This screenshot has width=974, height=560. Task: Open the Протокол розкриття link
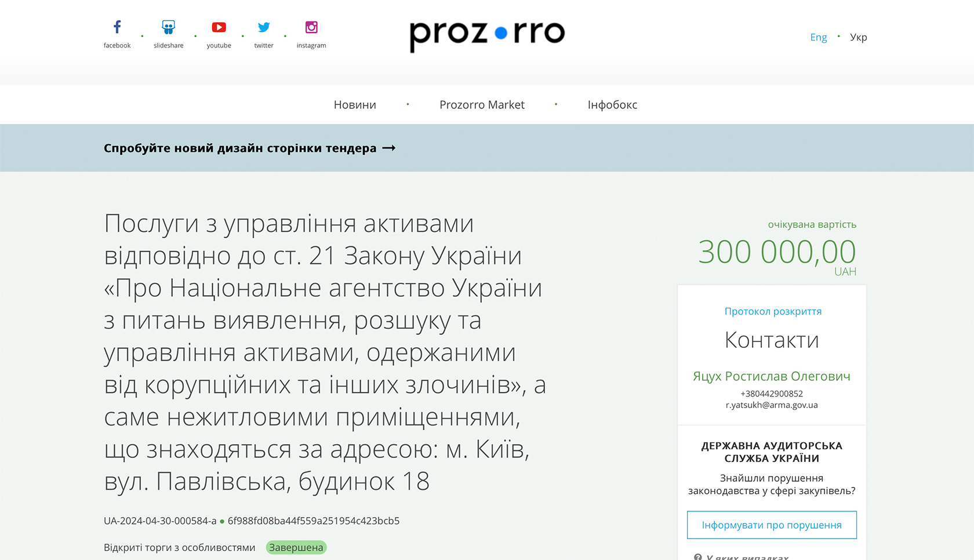773,311
